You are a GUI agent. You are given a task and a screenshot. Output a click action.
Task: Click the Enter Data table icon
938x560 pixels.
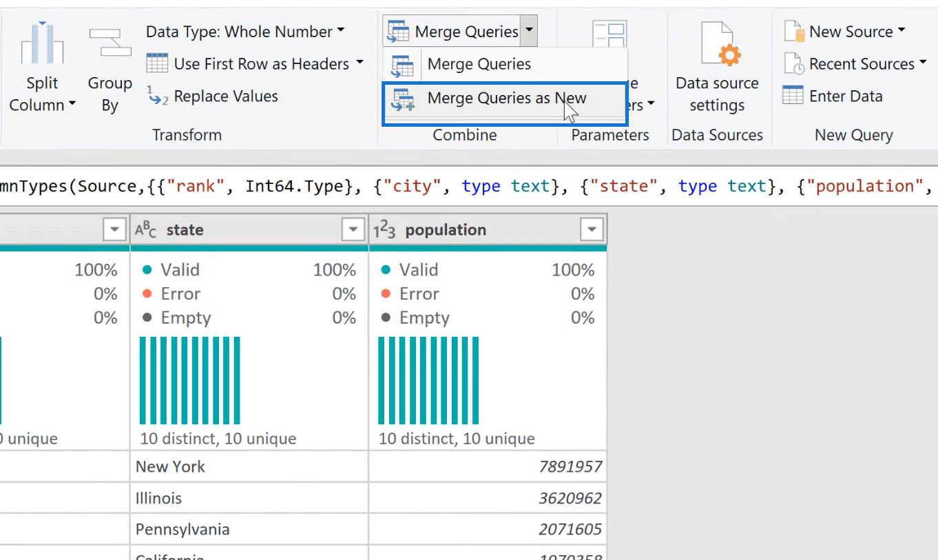click(x=793, y=96)
